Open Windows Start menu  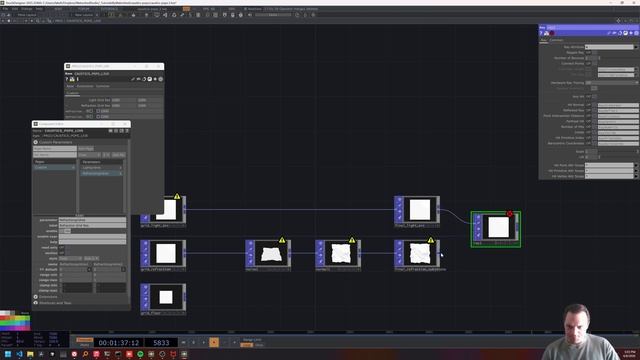point(8,354)
